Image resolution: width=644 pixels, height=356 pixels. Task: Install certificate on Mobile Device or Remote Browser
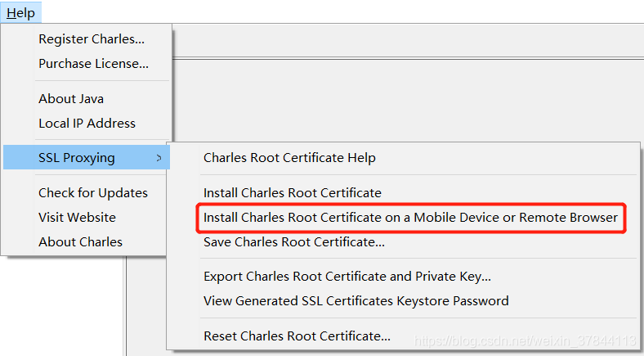(x=411, y=218)
